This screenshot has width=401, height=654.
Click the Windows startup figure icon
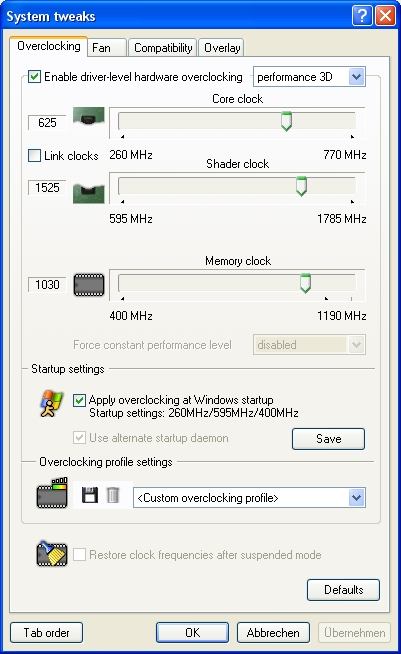click(51, 404)
